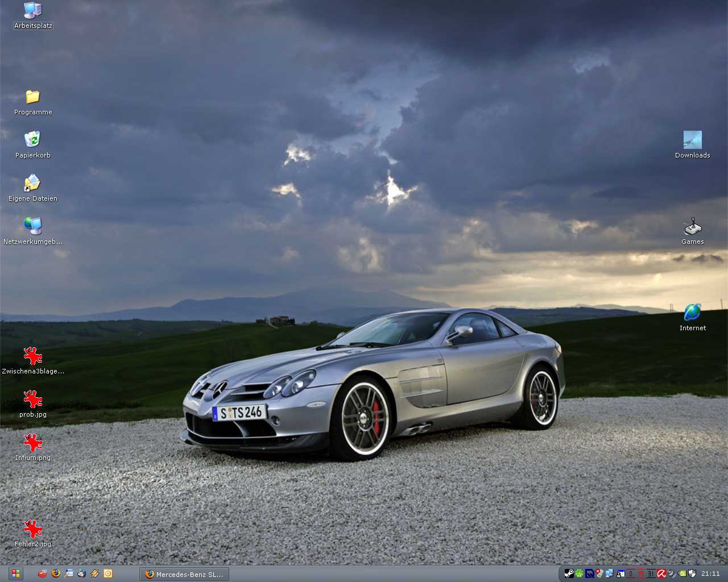Launch Thunderbird from the quick launch bar
This screenshot has width=728, height=582.
coord(81,573)
